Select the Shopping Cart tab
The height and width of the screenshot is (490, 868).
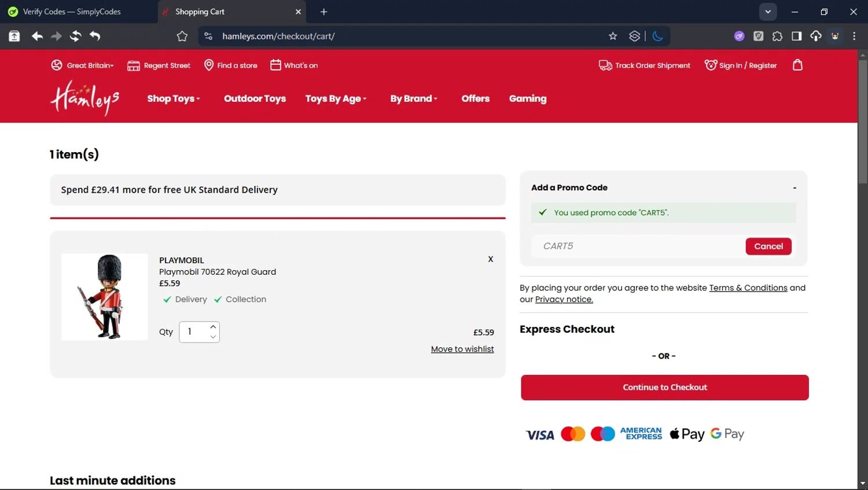[x=231, y=12]
